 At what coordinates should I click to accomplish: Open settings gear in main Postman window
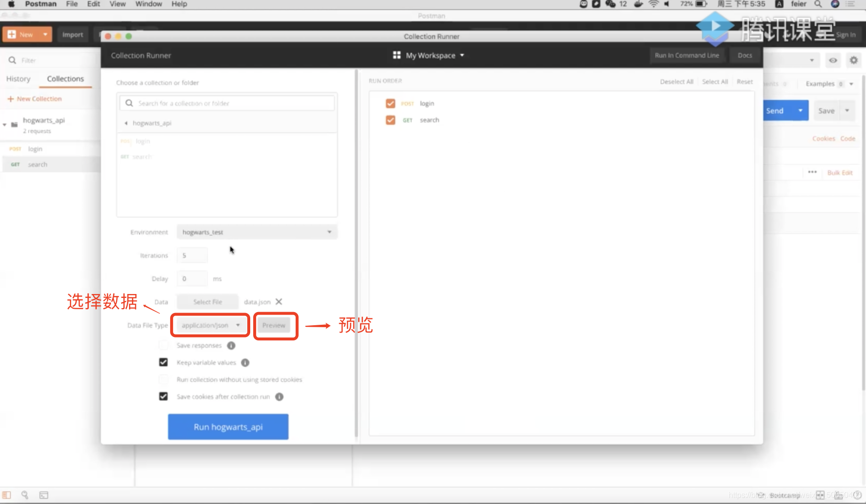(x=853, y=60)
